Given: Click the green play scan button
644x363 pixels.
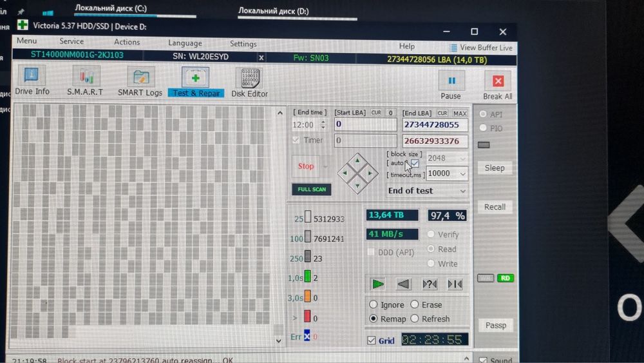Looking at the screenshot, I should click(378, 284).
